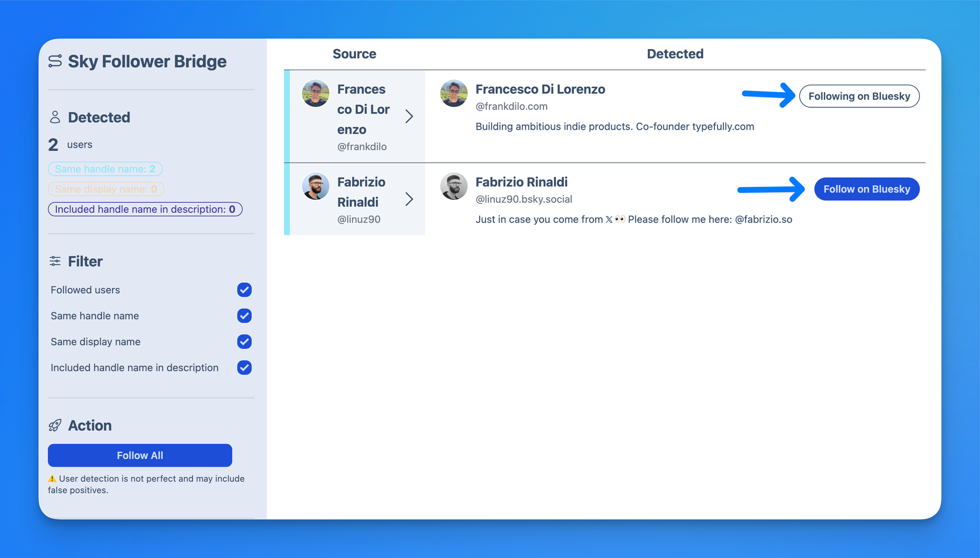980x558 pixels.
Task: Click the person icon beside the Detected heading
Action: click(55, 117)
